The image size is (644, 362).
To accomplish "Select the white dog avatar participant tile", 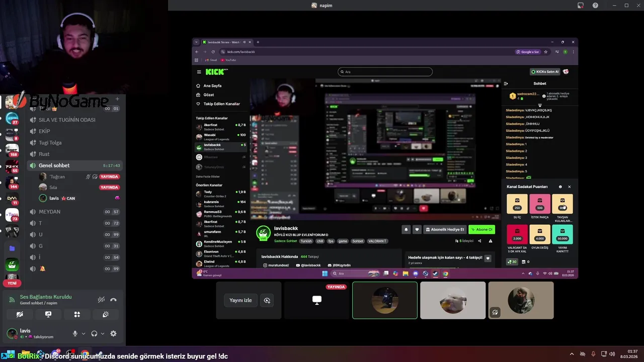I will 453,300.
